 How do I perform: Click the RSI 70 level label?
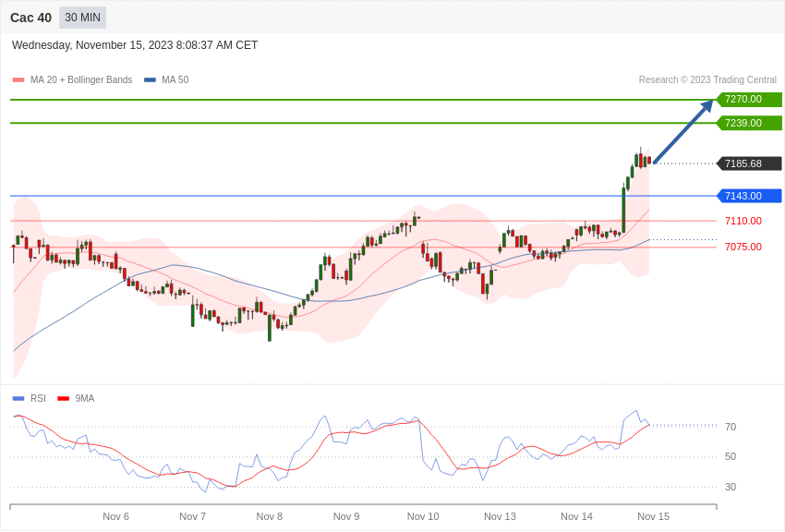(731, 427)
